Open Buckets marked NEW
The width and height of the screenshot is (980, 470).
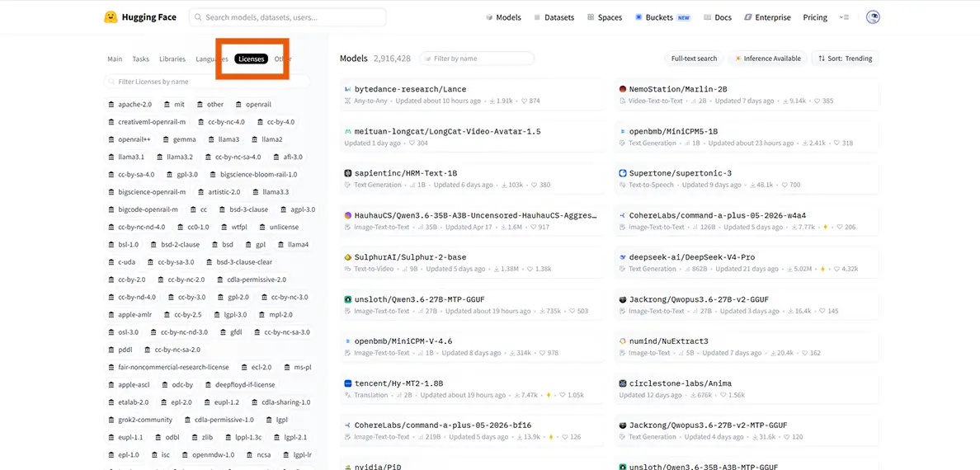pyautogui.click(x=663, y=17)
